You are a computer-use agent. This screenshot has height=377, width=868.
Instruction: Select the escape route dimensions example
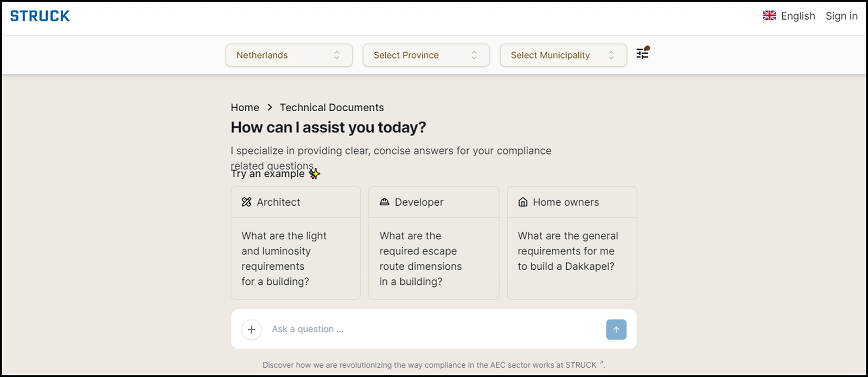pyautogui.click(x=434, y=259)
